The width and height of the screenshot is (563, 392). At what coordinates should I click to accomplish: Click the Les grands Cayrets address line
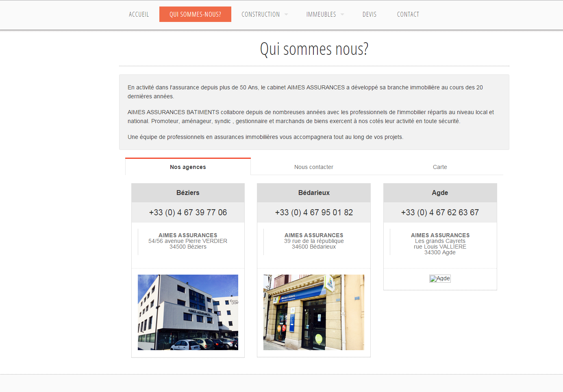pyautogui.click(x=440, y=241)
